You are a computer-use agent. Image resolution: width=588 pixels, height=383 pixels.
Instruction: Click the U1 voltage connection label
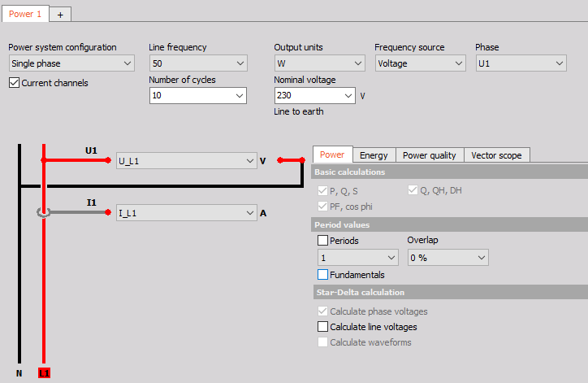tap(91, 151)
